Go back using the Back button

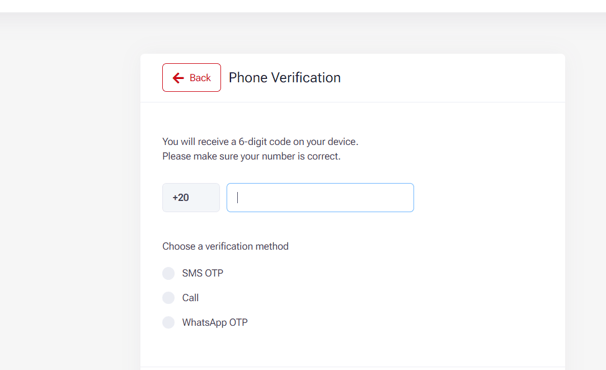tap(191, 77)
